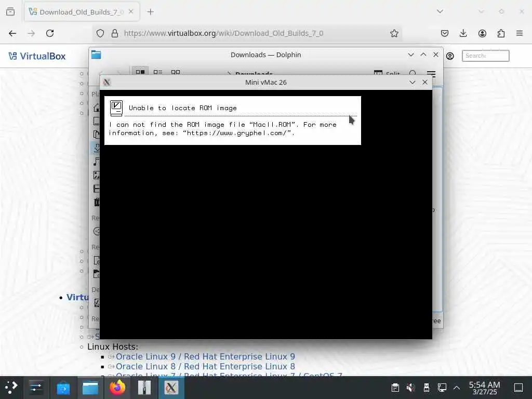Open the Dolphin search tool

413,73
